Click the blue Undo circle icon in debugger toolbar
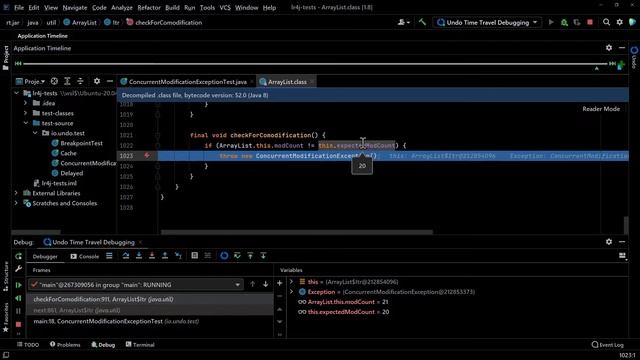The image size is (640, 360). coord(224,256)
